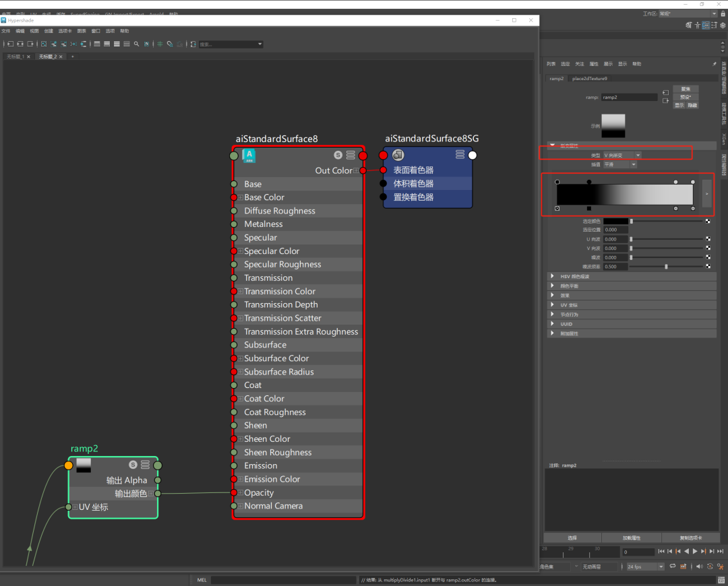Toggle the grid display icon in Hypershade toolbar

(x=160, y=44)
